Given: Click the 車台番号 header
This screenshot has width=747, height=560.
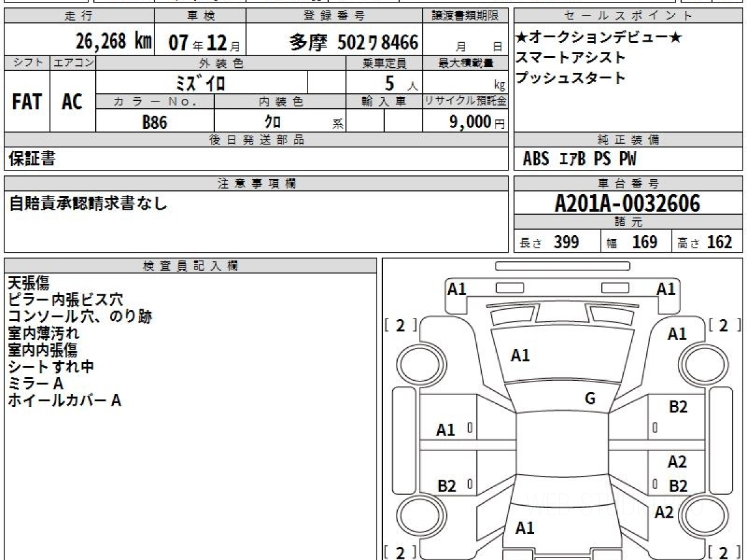Looking at the screenshot, I should tap(628, 184).
